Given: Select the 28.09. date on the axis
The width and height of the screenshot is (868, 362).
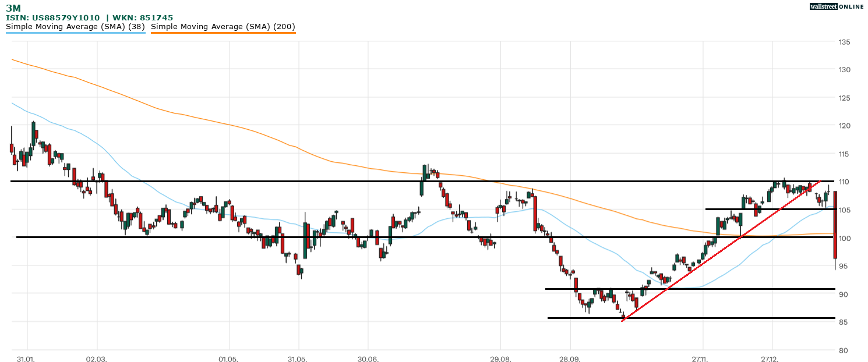Looking at the screenshot, I should click(570, 359).
